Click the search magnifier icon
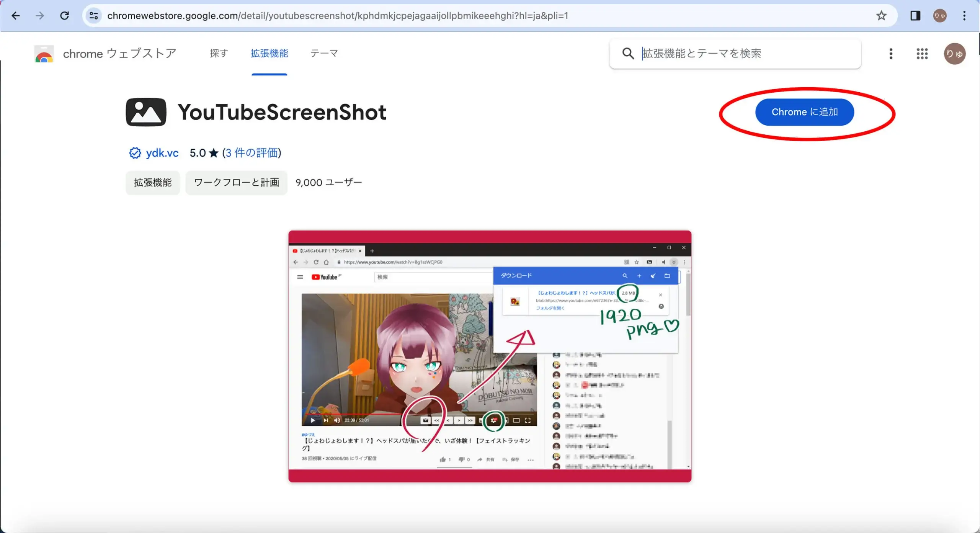The height and width of the screenshot is (533, 980). [628, 53]
